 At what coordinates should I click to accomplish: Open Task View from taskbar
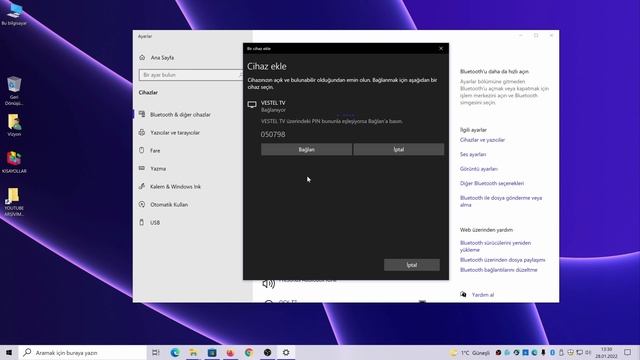coord(156,353)
